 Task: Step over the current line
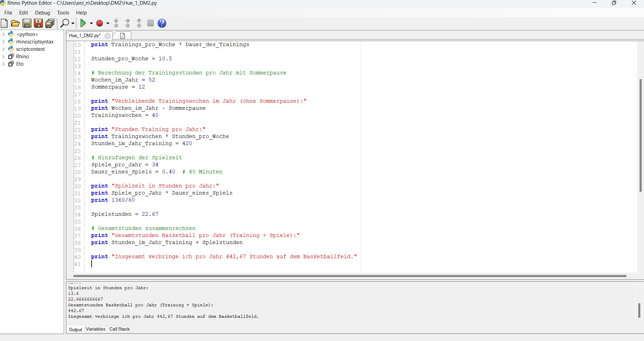tap(128, 23)
